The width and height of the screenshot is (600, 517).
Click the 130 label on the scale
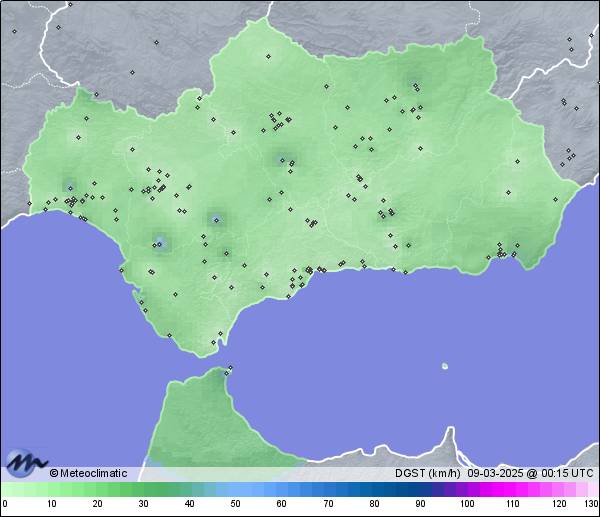click(592, 504)
